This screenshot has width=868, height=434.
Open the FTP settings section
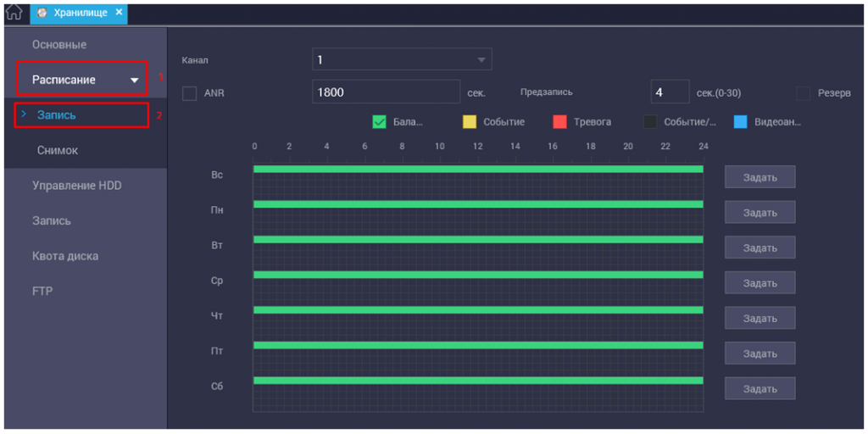(x=42, y=291)
